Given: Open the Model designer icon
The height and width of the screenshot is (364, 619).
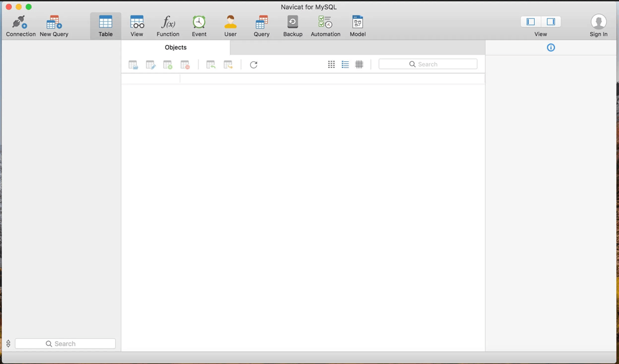Looking at the screenshot, I should [x=357, y=25].
